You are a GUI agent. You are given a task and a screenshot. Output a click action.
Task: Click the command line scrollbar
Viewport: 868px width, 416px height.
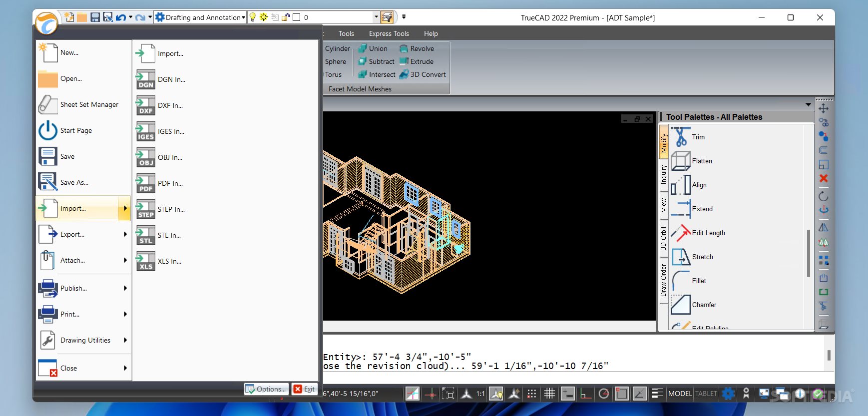tap(829, 355)
